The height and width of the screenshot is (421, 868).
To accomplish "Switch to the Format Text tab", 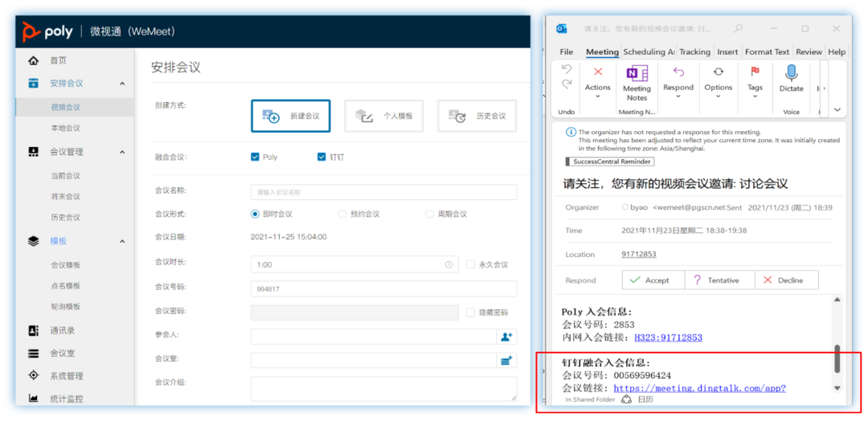I will [x=767, y=52].
